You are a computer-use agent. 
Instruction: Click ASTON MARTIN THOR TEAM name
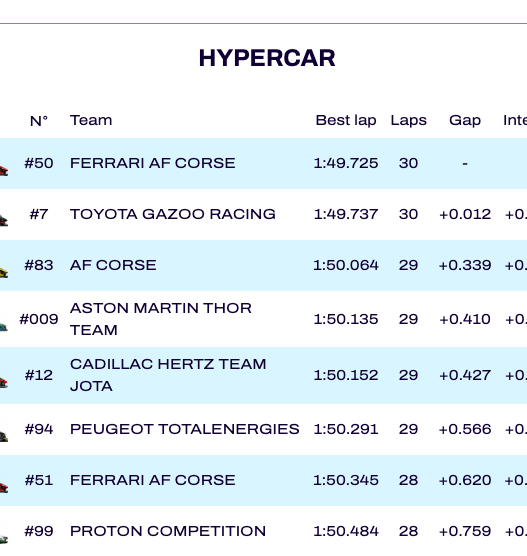click(161, 319)
